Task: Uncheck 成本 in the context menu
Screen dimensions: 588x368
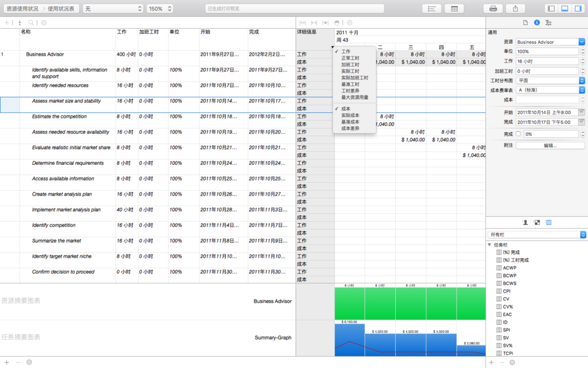Action: (x=348, y=108)
